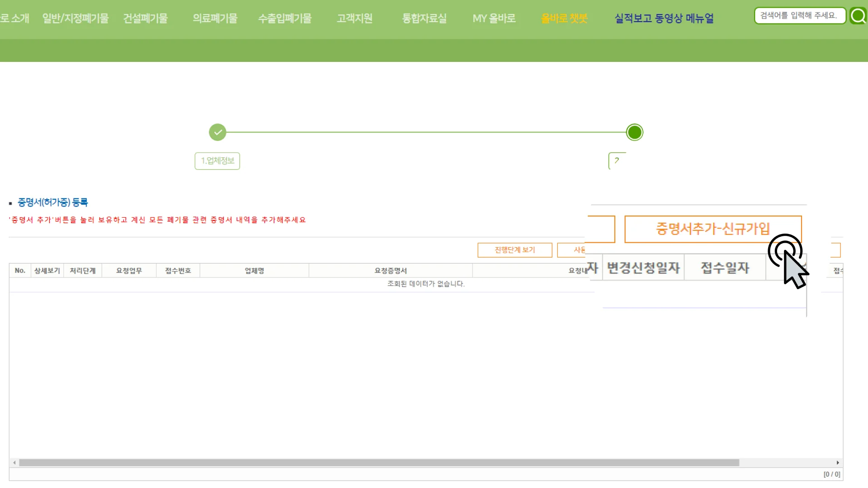Click the green checkmark step circle

click(x=217, y=132)
